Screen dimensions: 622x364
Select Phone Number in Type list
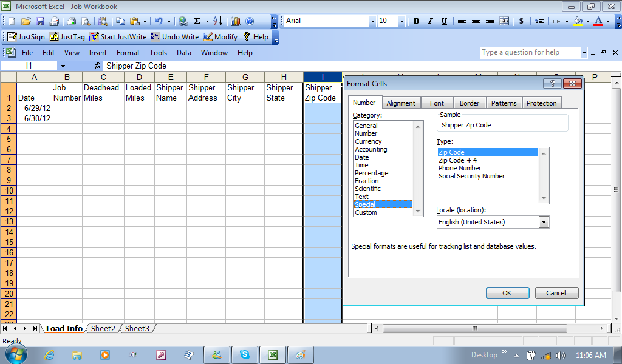460,168
